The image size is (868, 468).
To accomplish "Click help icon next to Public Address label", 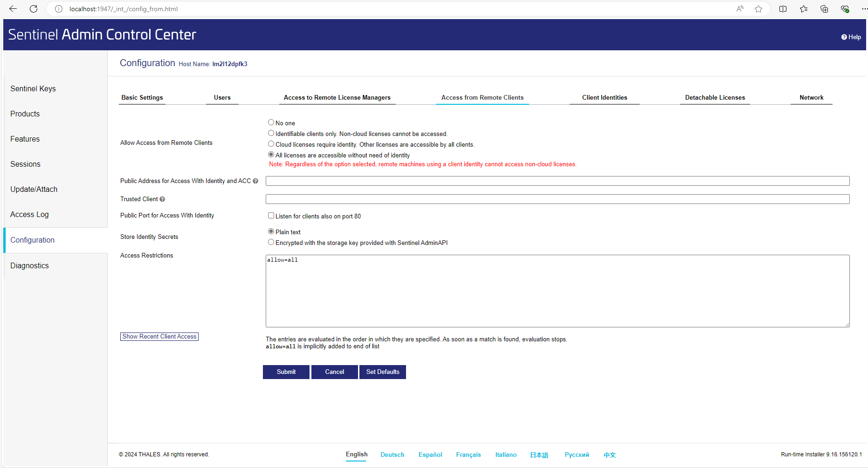I will pos(255,181).
